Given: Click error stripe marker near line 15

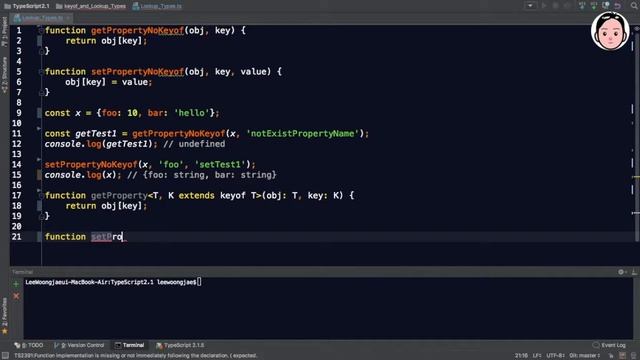Looking at the screenshot, I should click(x=636, y=177).
